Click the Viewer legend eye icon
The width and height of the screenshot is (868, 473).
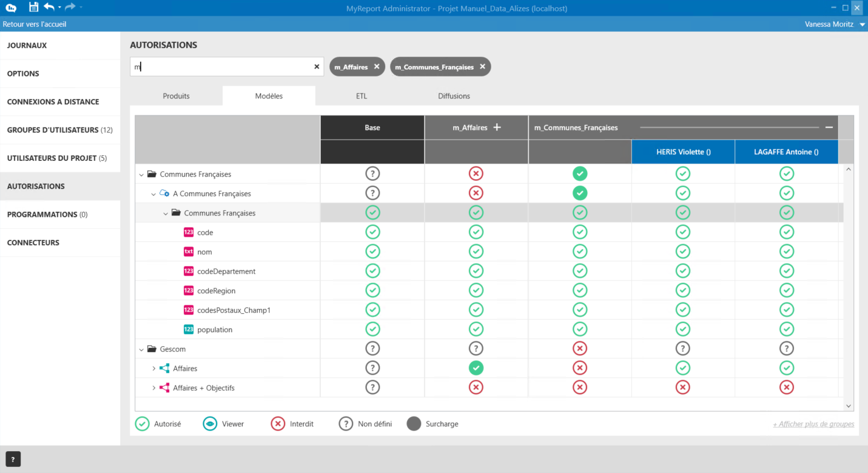tap(210, 424)
